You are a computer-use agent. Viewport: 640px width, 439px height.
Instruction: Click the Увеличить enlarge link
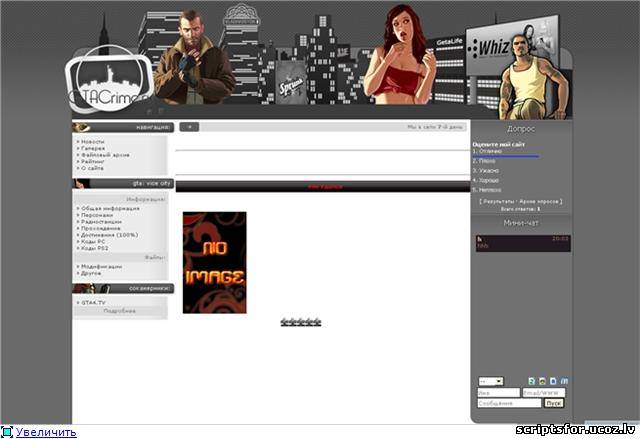[x=46, y=432]
